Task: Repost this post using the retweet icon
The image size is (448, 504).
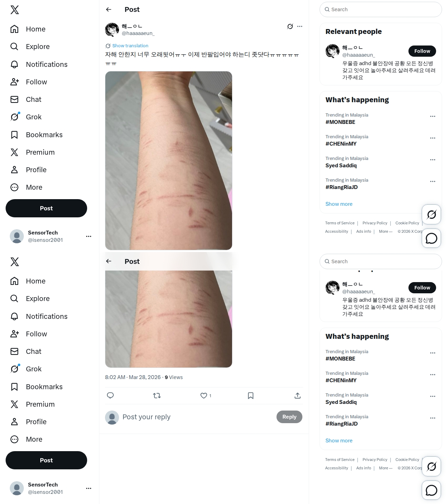Action: click(157, 395)
